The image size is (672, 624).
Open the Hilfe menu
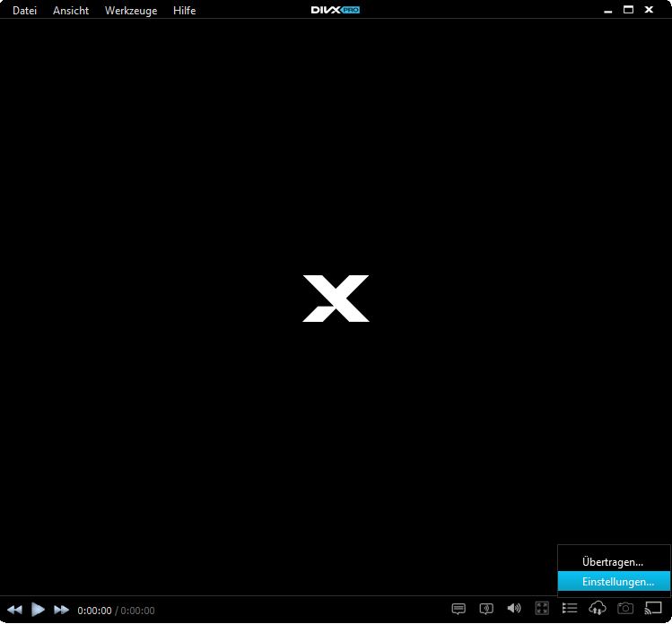pos(185,11)
